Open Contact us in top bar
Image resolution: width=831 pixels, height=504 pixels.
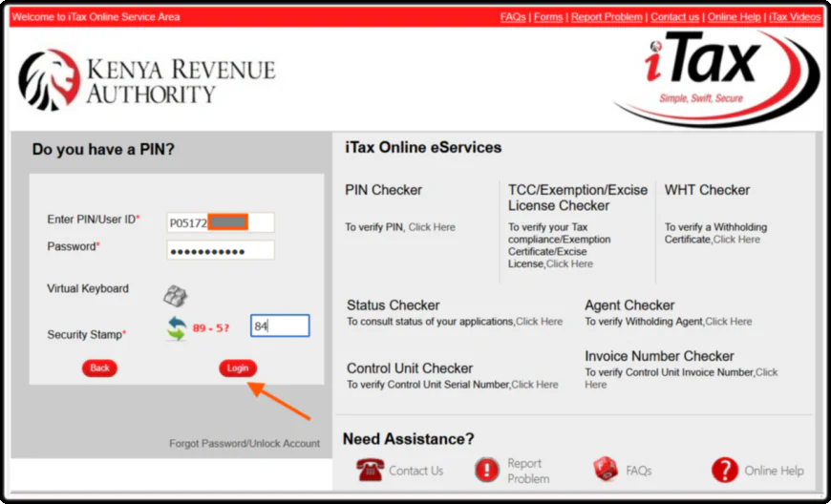tap(674, 17)
